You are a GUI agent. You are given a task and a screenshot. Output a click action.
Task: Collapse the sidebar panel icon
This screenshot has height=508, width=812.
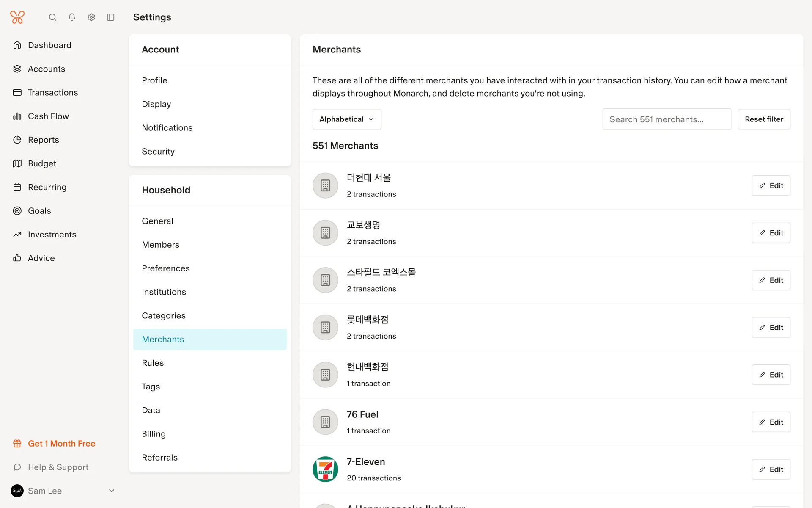pyautogui.click(x=111, y=17)
